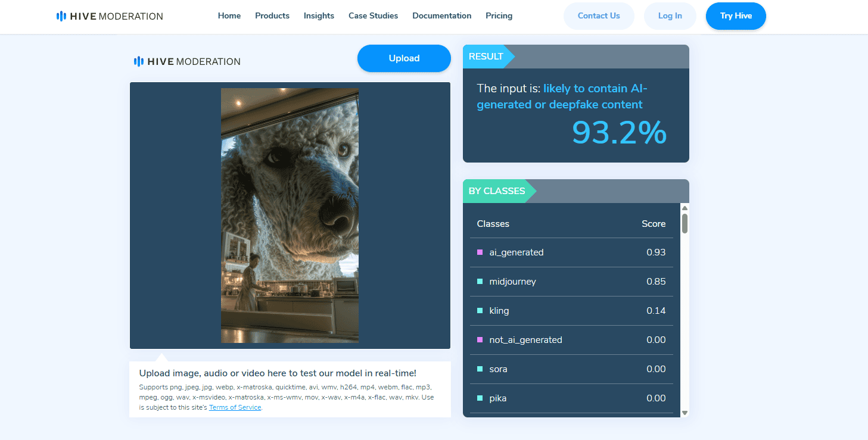Open the Products menu
The image size is (868, 440).
pyautogui.click(x=272, y=16)
